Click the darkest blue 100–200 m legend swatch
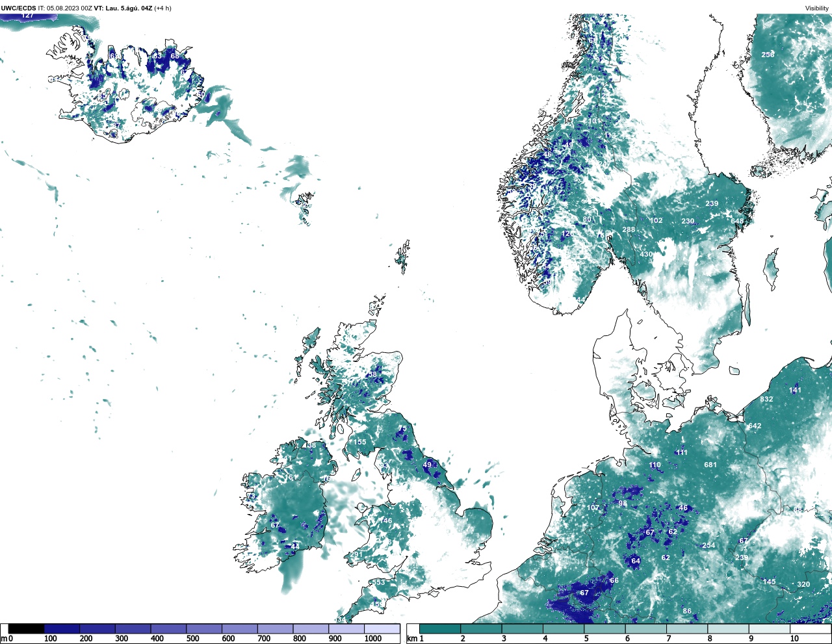This screenshot has width=832, height=644. click(62, 628)
